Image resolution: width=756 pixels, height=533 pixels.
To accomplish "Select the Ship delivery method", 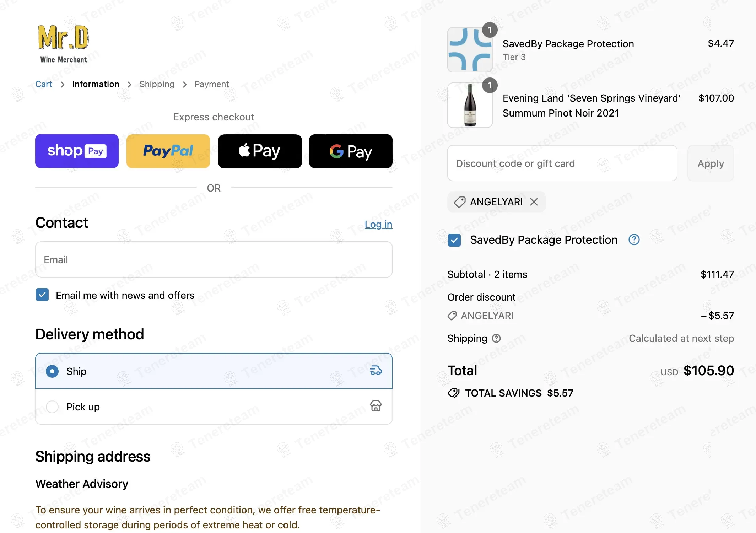I will [52, 371].
